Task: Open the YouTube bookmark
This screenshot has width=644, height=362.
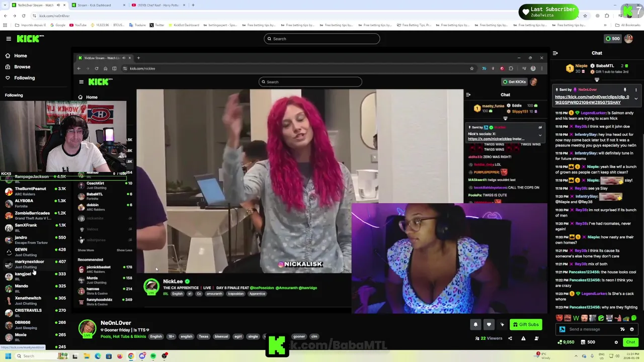Action: (77, 25)
